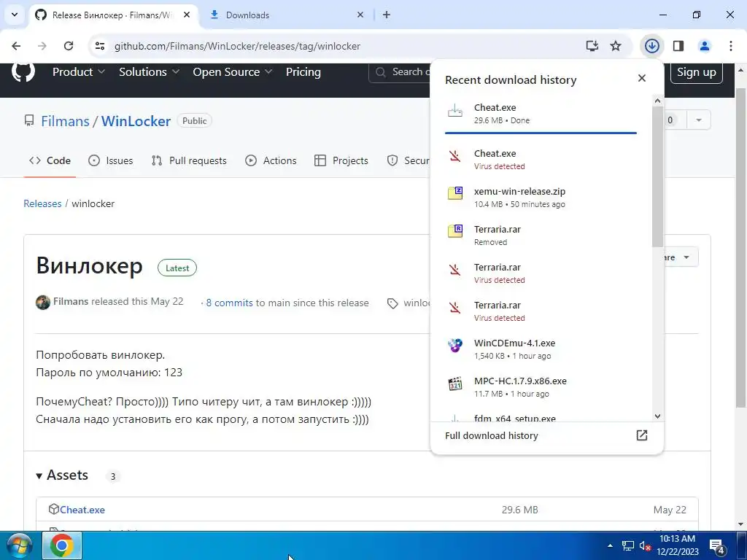Click the muted volume tray icon

[646, 545]
